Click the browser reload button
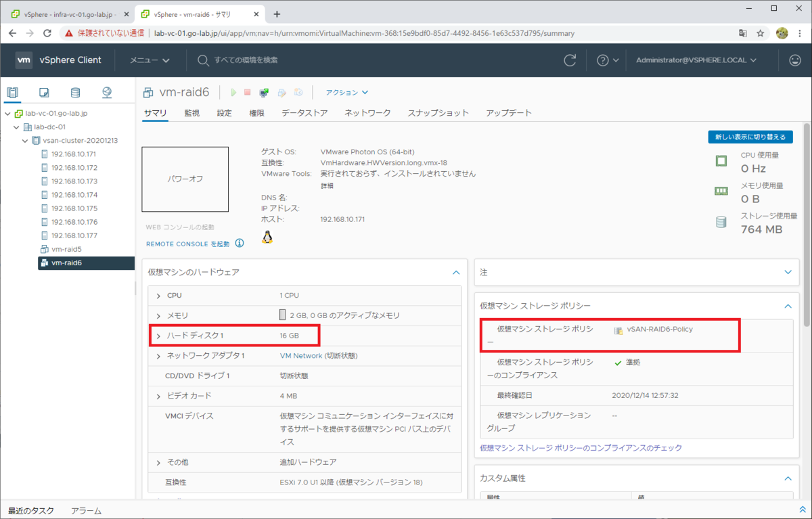812x519 pixels. pos(47,32)
